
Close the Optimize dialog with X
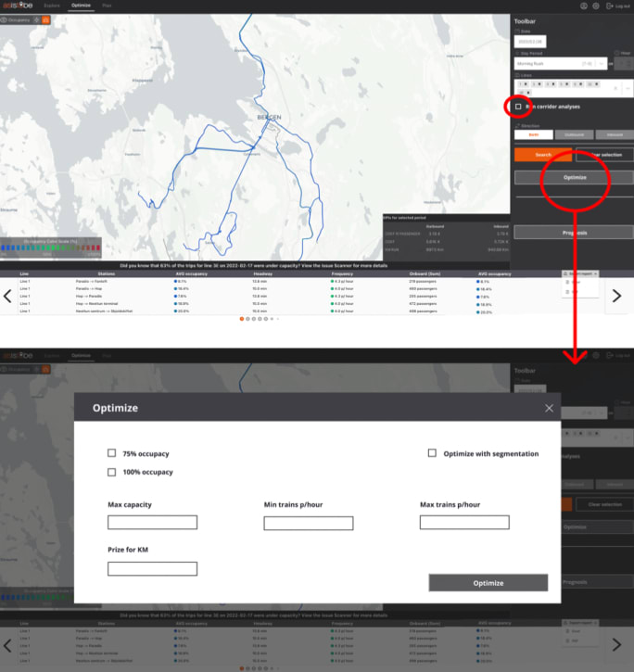pyautogui.click(x=549, y=408)
